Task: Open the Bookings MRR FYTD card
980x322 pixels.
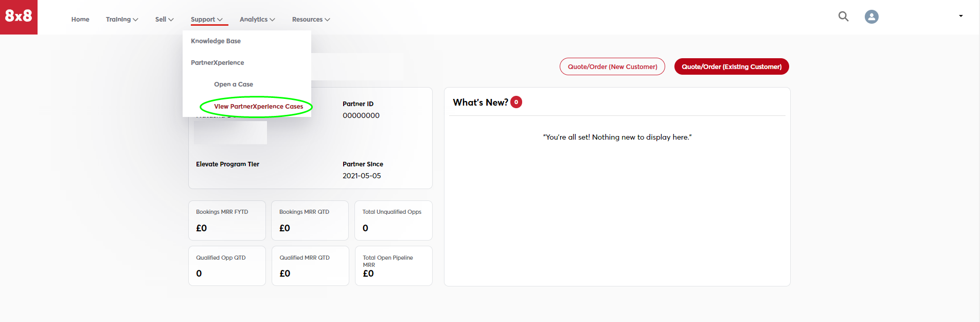Action: 227,221
